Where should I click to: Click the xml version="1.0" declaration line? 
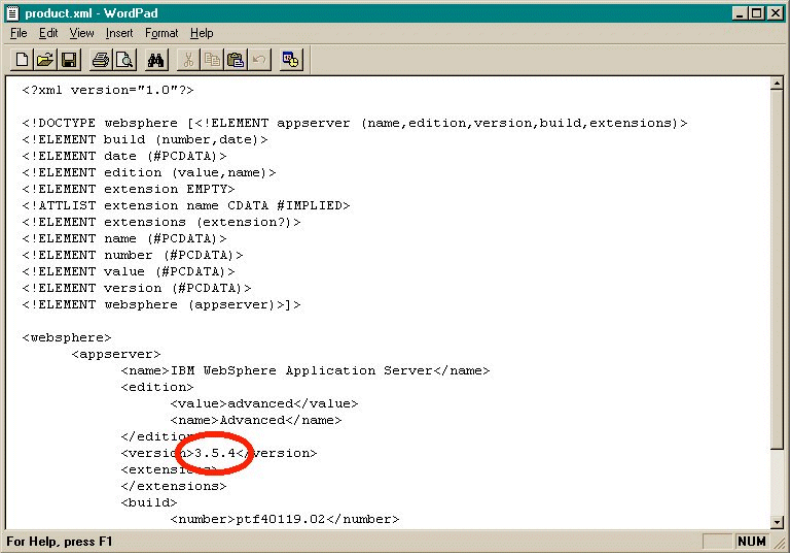coord(108,90)
